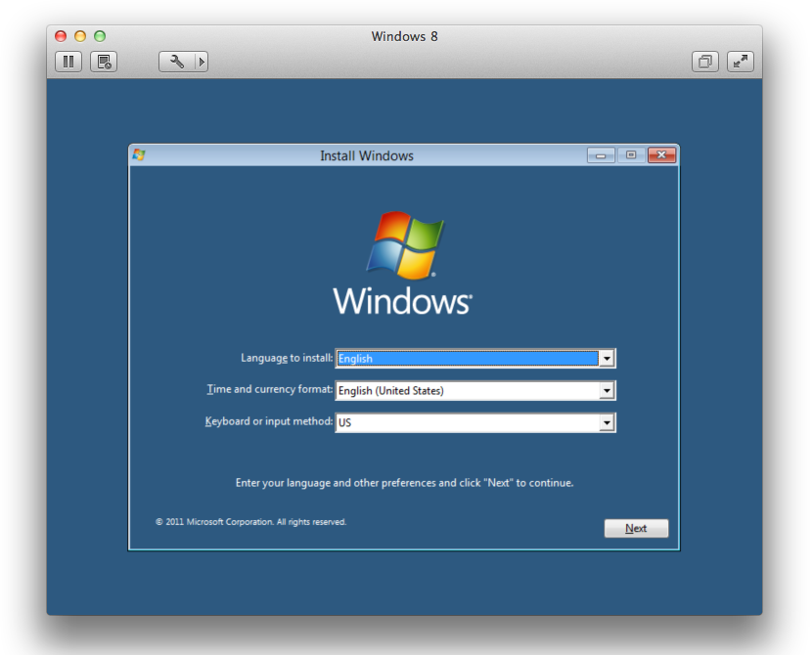Zoom the VM window with green button
The width and height of the screenshot is (812, 655).
tap(100, 36)
